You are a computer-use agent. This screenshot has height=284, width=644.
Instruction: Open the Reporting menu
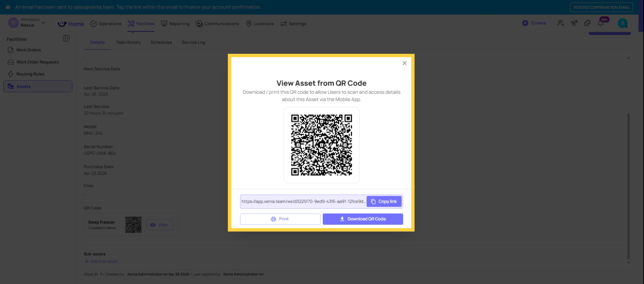[x=175, y=24]
